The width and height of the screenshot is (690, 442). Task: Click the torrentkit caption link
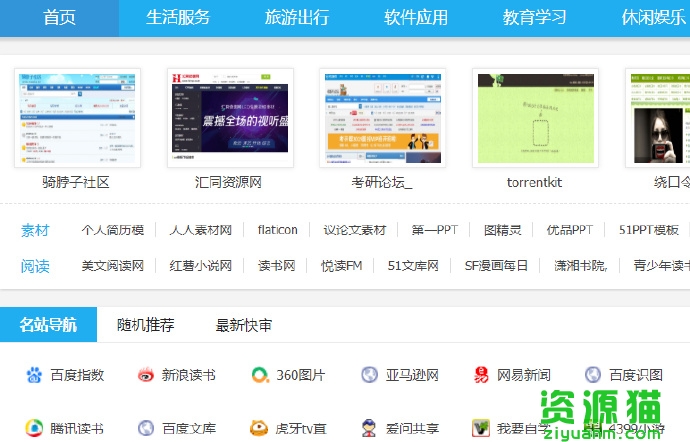coord(534,182)
